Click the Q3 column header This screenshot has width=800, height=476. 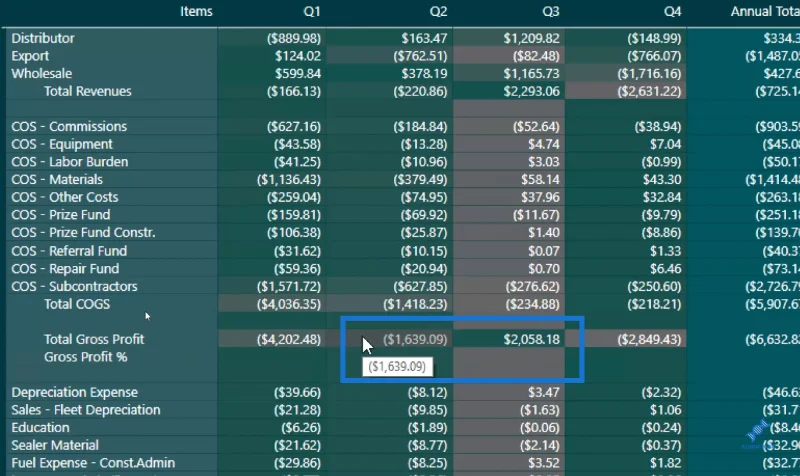pos(551,12)
